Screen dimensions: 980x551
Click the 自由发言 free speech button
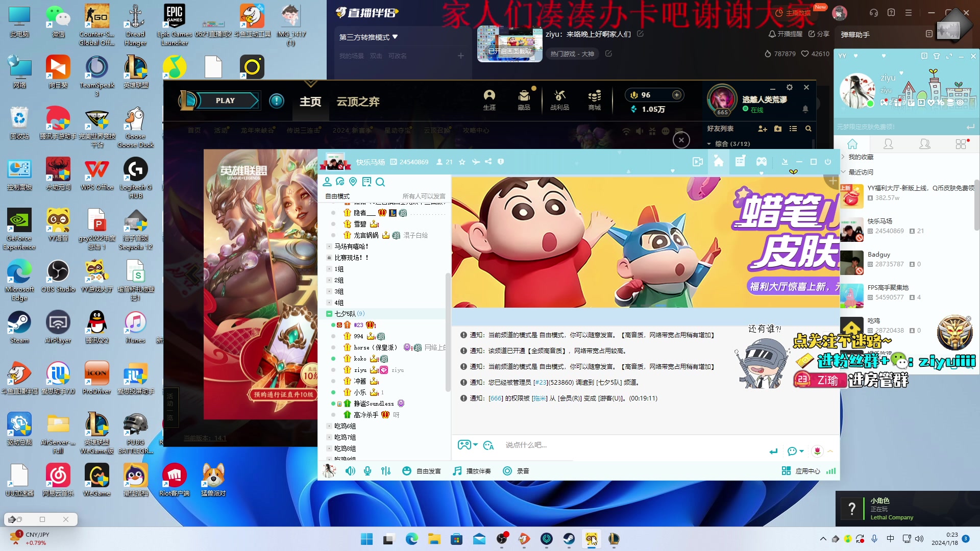pyautogui.click(x=422, y=471)
